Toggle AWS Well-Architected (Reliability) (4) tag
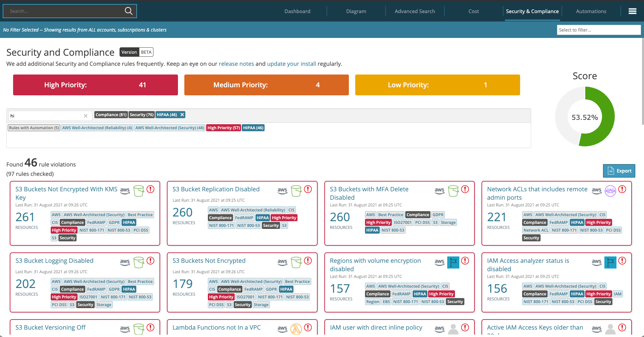The width and height of the screenshot is (644, 337). pyautogui.click(x=97, y=128)
